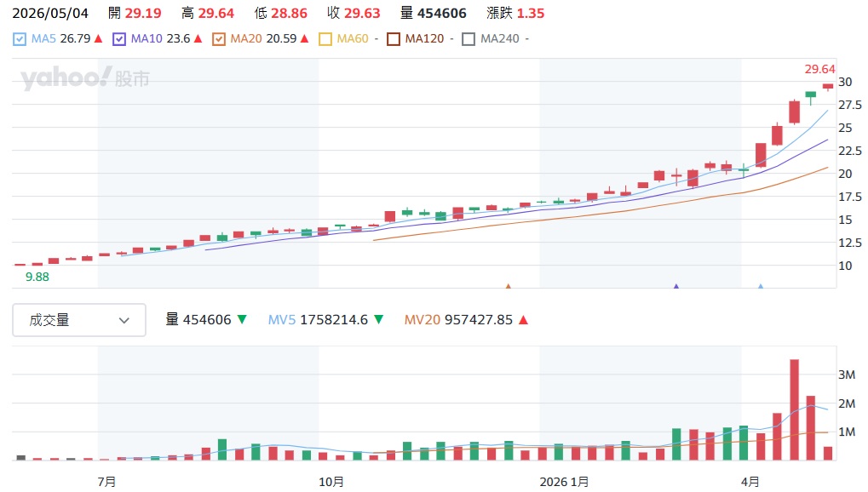The height and width of the screenshot is (492, 868).
Task: Click the chevron arrow in 成交量 dropdown
Action: point(124,320)
